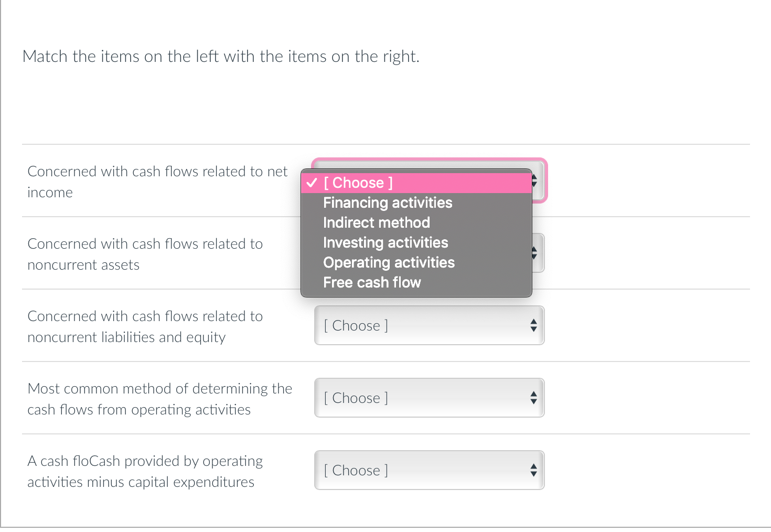This screenshot has height=532, width=771.
Task: Select Financing activities from the open list
Action: (x=388, y=203)
